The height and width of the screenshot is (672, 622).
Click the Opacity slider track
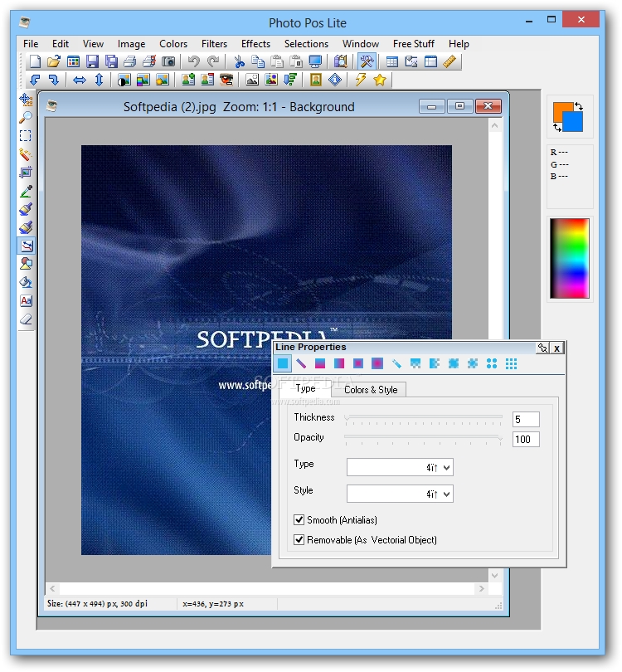coord(423,437)
